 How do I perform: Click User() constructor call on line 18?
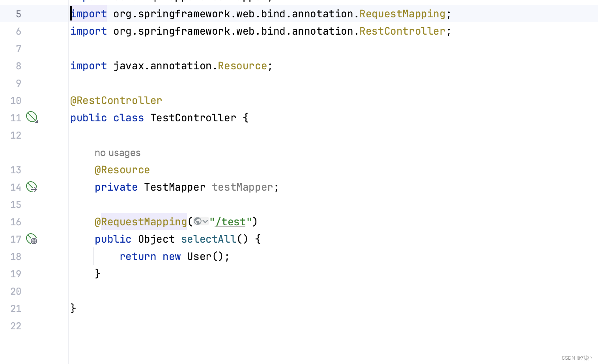coord(205,256)
